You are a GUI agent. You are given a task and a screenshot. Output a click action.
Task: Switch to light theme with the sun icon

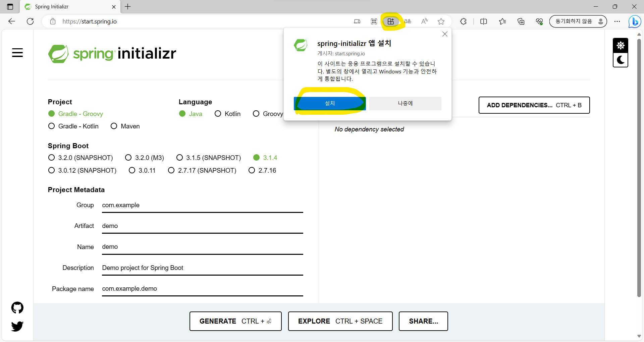coord(621,45)
